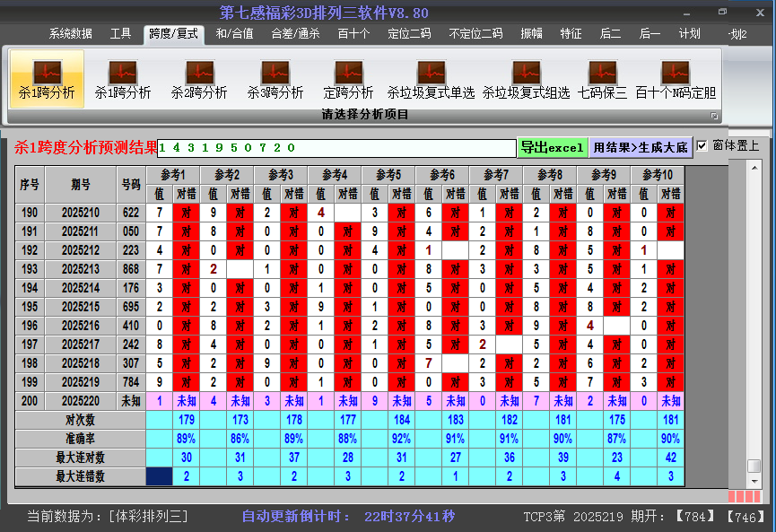Toggle the 窗体置上 checkbox
The height and width of the screenshot is (532, 776).
702,146
